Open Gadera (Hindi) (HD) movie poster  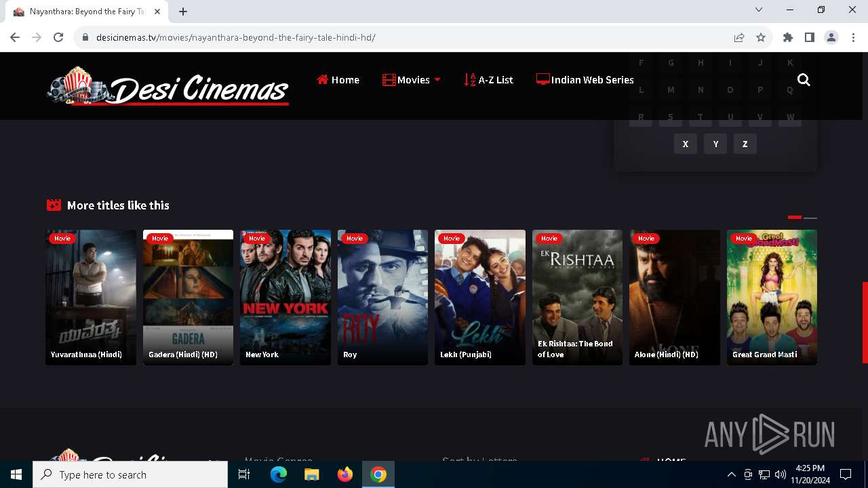click(188, 298)
